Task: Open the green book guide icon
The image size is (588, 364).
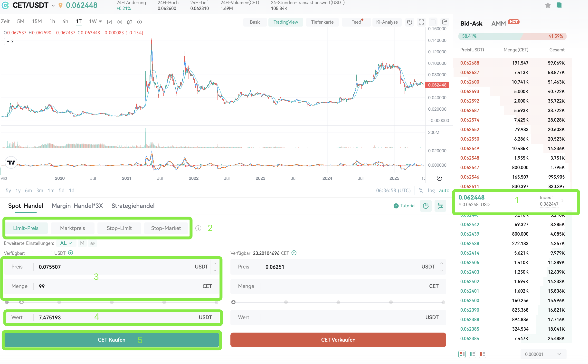Action: pos(559,5)
